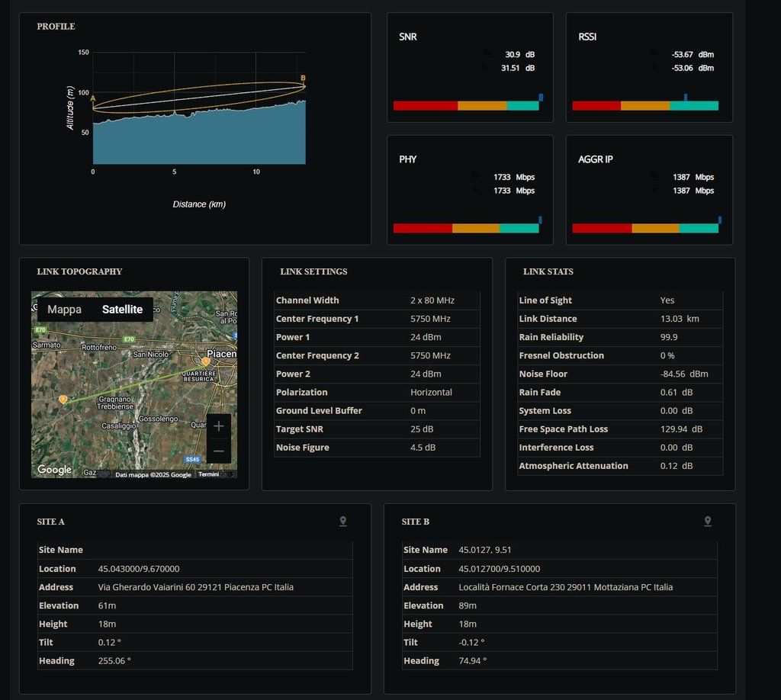Open the Termini link on the map
This screenshot has width=781, height=700.
[208, 474]
